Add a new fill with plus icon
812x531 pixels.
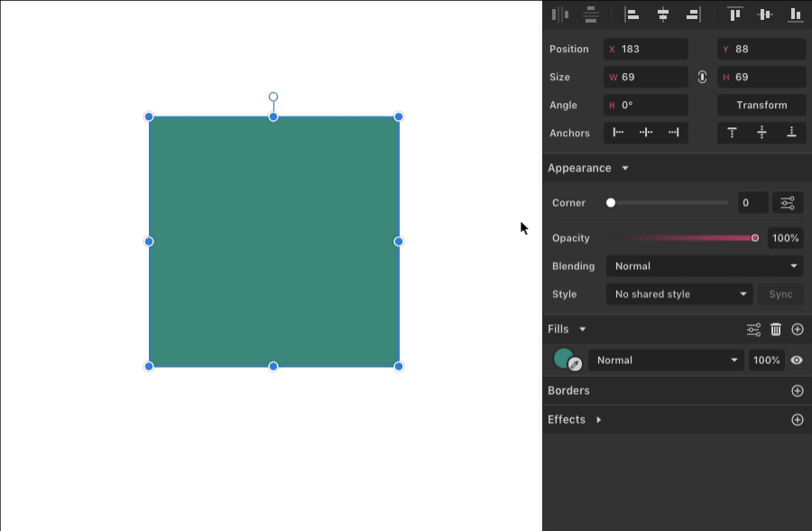point(798,330)
